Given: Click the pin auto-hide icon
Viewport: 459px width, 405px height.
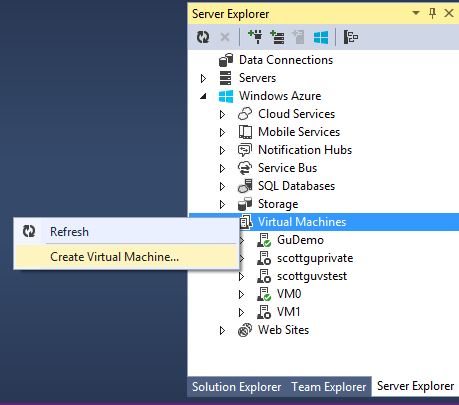Looking at the screenshot, I should point(432,13).
